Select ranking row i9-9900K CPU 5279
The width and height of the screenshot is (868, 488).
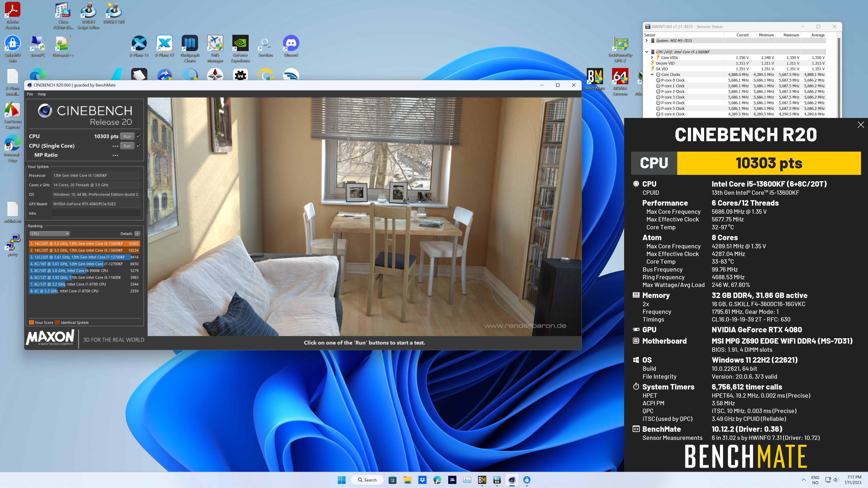[84, 270]
